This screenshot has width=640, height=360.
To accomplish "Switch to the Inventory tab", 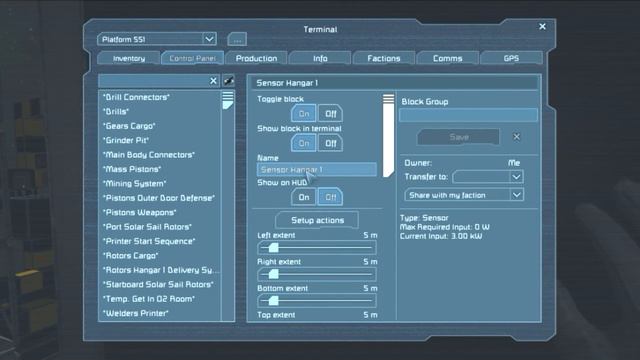I will coord(129,58).
